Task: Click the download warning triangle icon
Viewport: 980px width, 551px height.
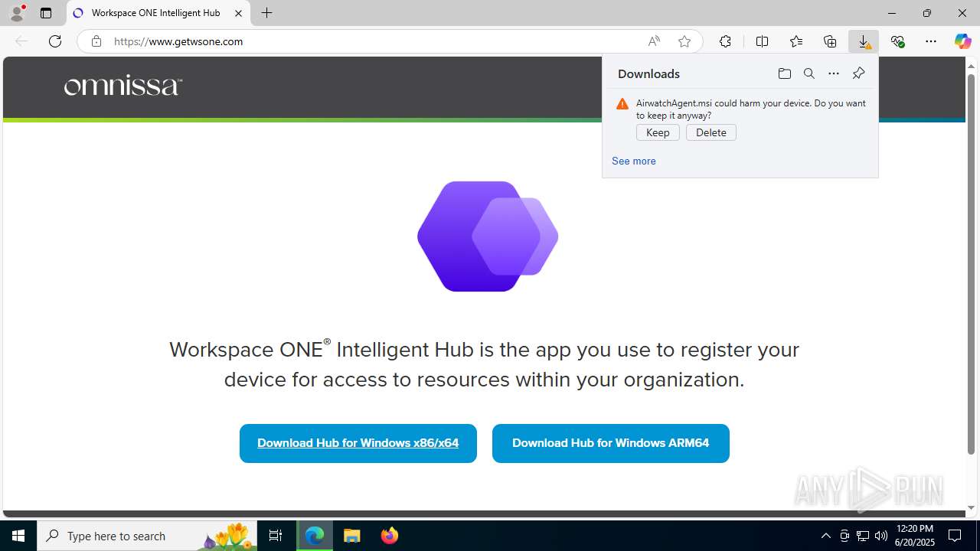Action: click(x=622, y=104)
